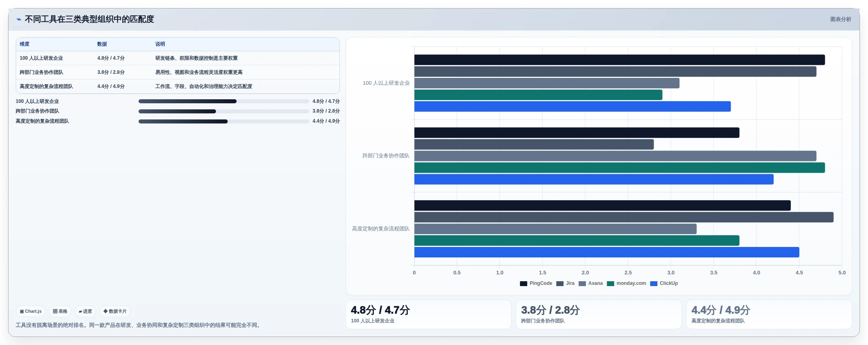
Task: Click the PingCode bar for 高度定制的复杂流程团队
Action: pyautogui.click(x=602, y=205)
